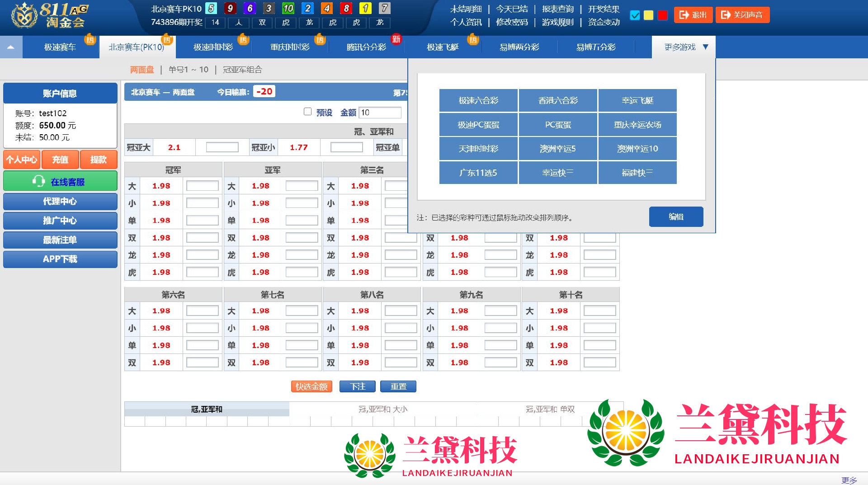The height and width of the screenshot is (485, 868).
Task: Click the cyan number 5 race ball
Action: [x=211, y=8]
